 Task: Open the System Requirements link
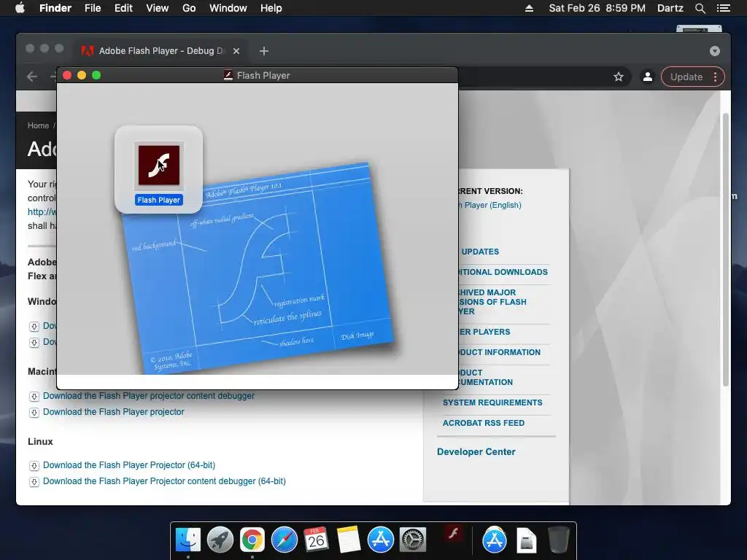[492, 402]
